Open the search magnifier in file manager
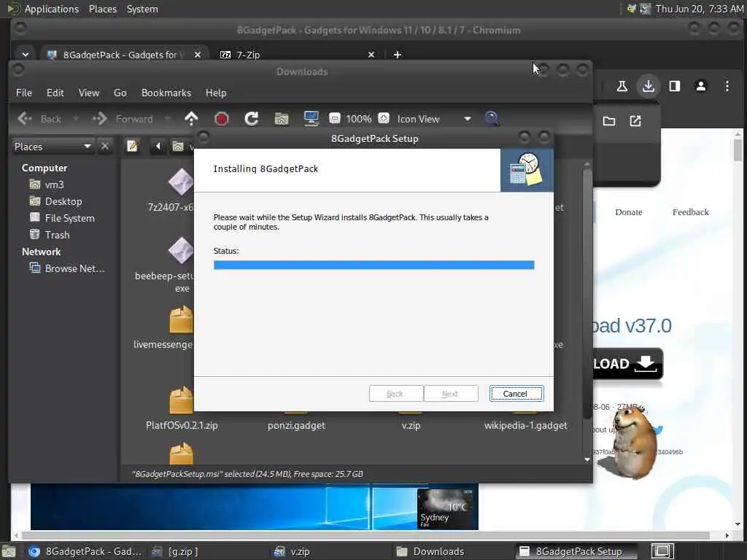Viewport: 747px width, 560px height. click(492, 119)
